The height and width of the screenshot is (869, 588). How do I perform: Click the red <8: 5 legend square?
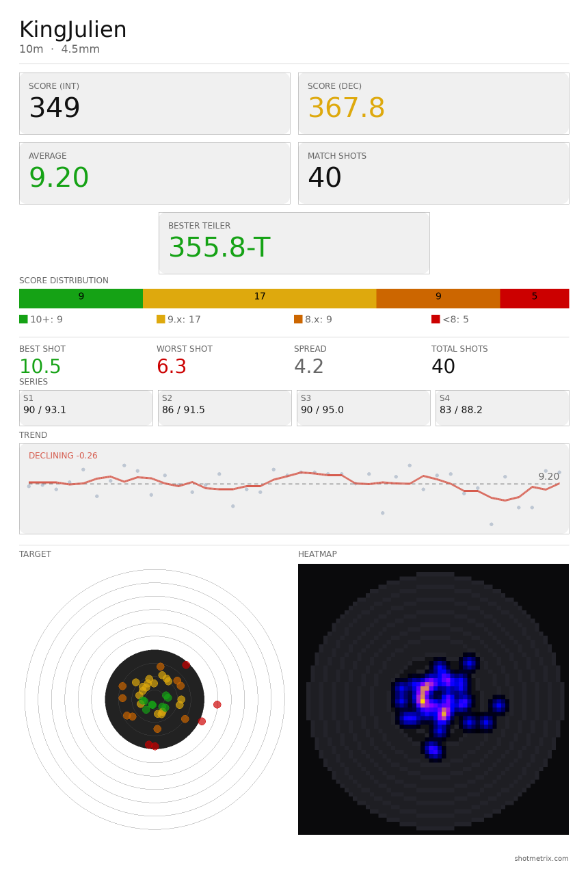click(x=436, y=319)
